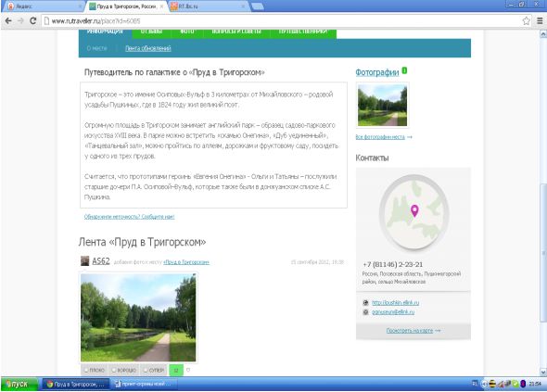Click the green rating score box

pos(176,371)
